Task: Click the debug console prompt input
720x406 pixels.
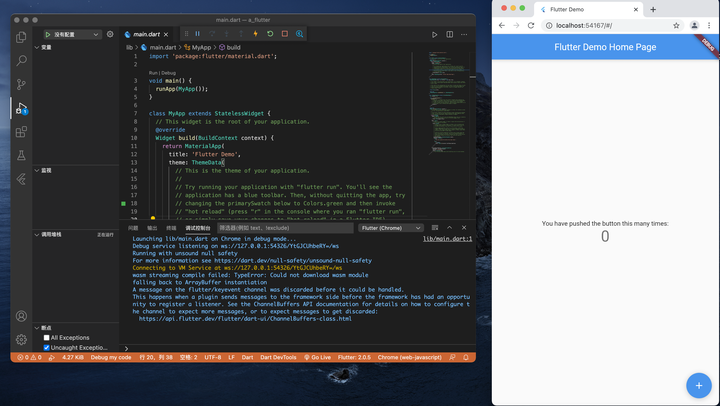Action: click(x=298, y=349)
